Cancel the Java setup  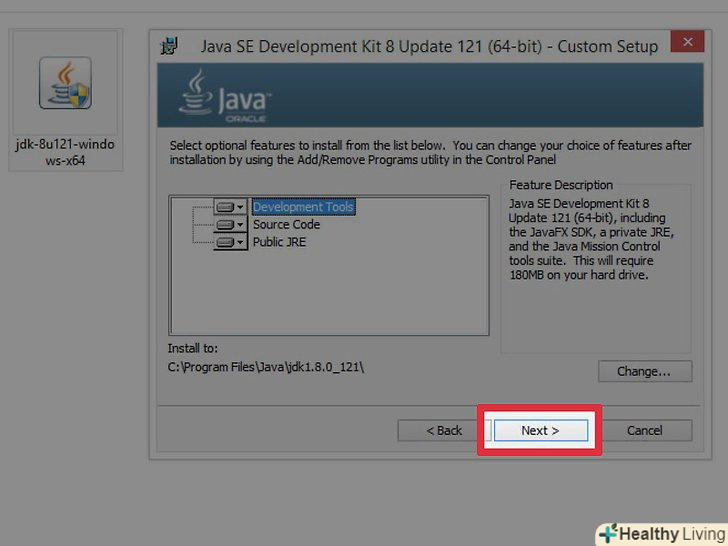coord(644,430)
